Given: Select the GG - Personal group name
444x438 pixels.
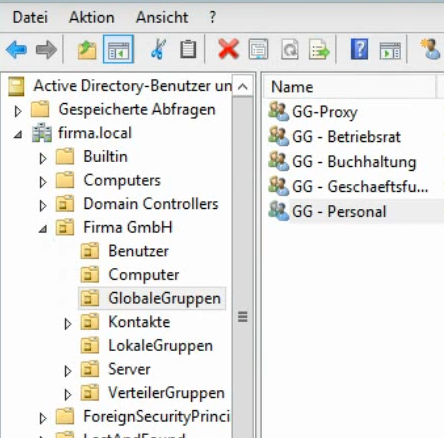Looking at the screenshot, I should pos(339,212).
